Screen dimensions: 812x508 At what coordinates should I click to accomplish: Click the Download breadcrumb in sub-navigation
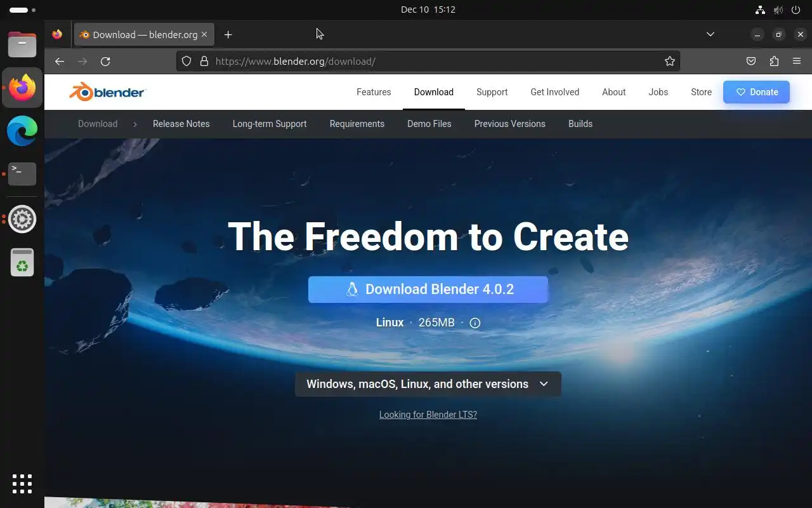(98, 124)
